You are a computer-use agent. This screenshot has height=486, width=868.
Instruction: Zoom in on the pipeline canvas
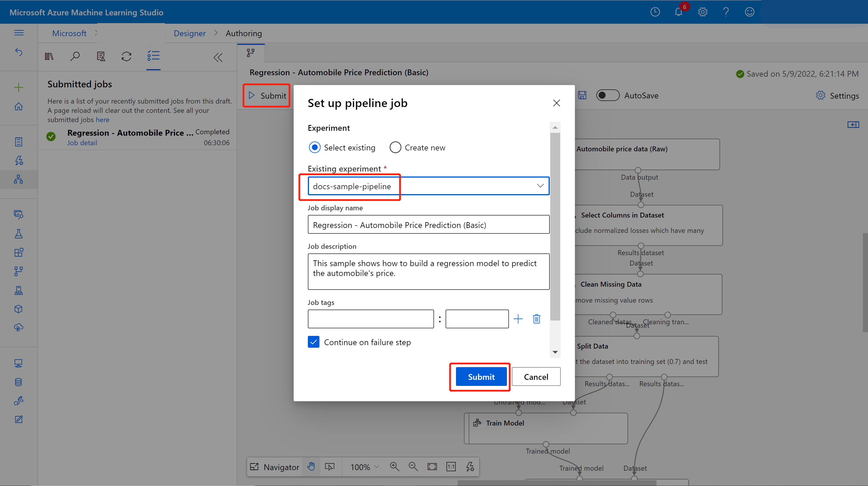point(394,466)
